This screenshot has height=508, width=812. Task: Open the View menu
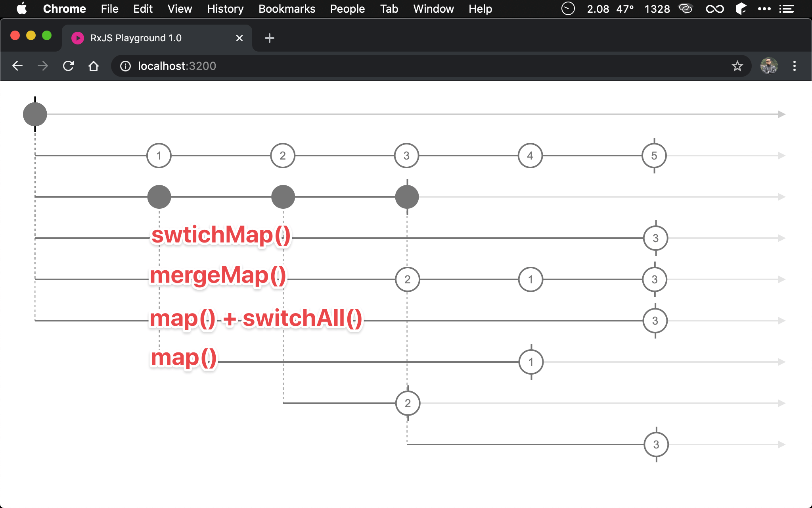[180, 9]
